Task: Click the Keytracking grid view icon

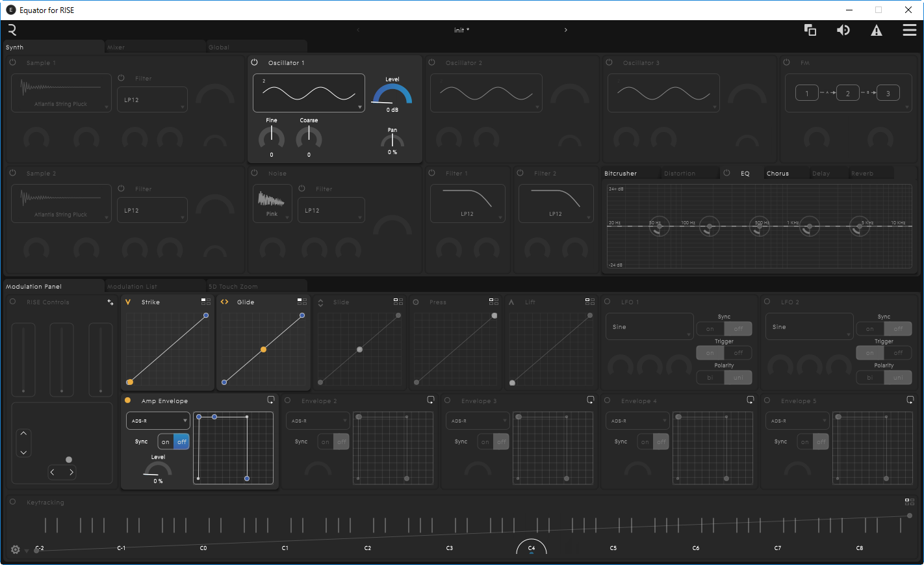Action: (x=910, y=502)
